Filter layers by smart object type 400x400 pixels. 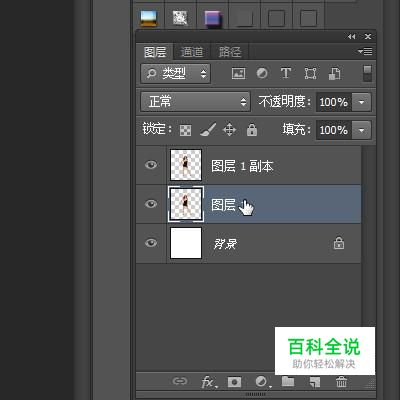tap(335, 73)
